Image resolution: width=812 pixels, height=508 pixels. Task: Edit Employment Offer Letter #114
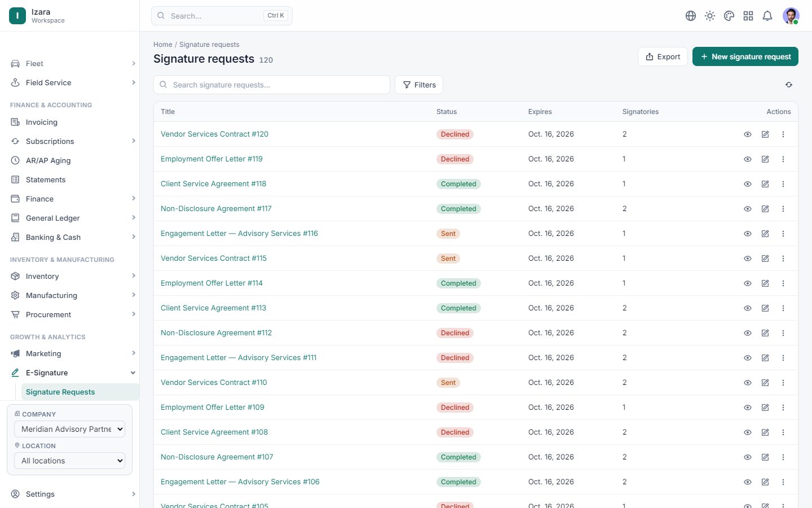tap(765, 283)
